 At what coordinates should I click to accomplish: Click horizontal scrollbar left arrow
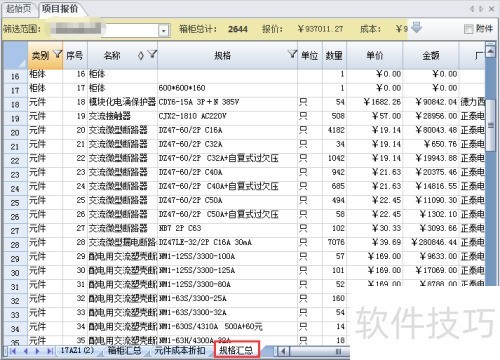[x=284, y=351]
